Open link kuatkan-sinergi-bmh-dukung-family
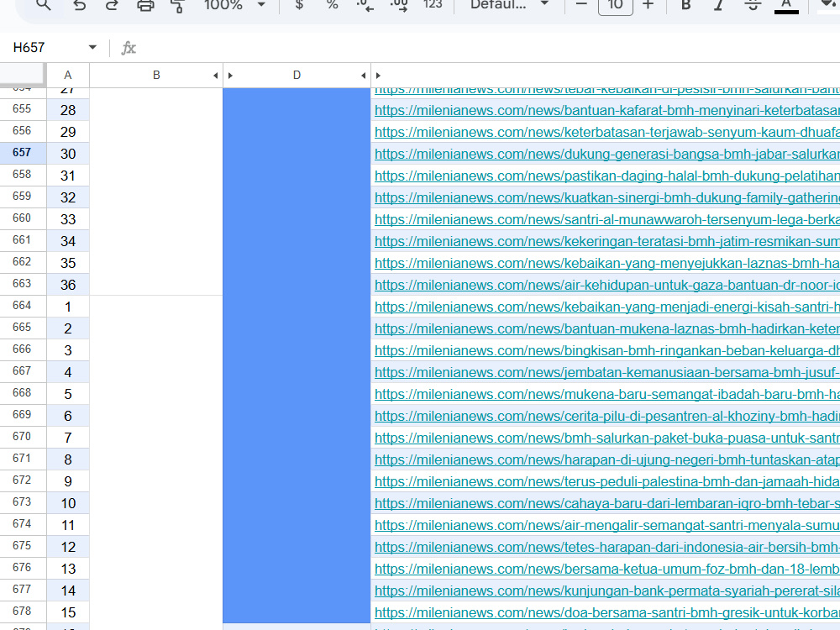The height and width of the screenshot is (630, 840). [607, 197]
